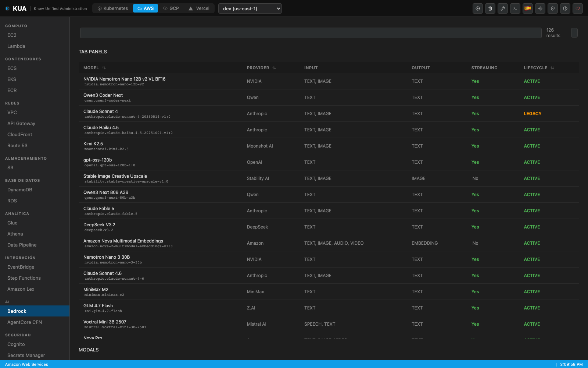Sort table by the Lifecycle column
The image size is (588, 368).
(539, 68)
